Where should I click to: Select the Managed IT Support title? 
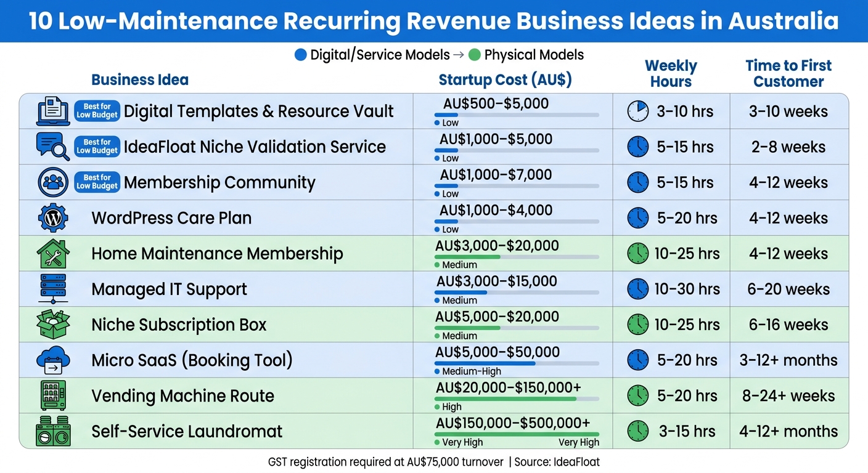169,289
